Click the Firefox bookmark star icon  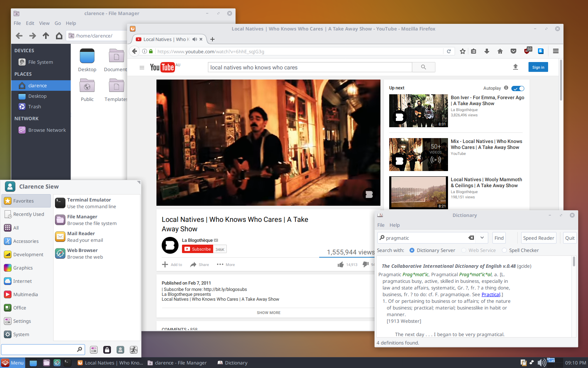(x=462, y=51)
